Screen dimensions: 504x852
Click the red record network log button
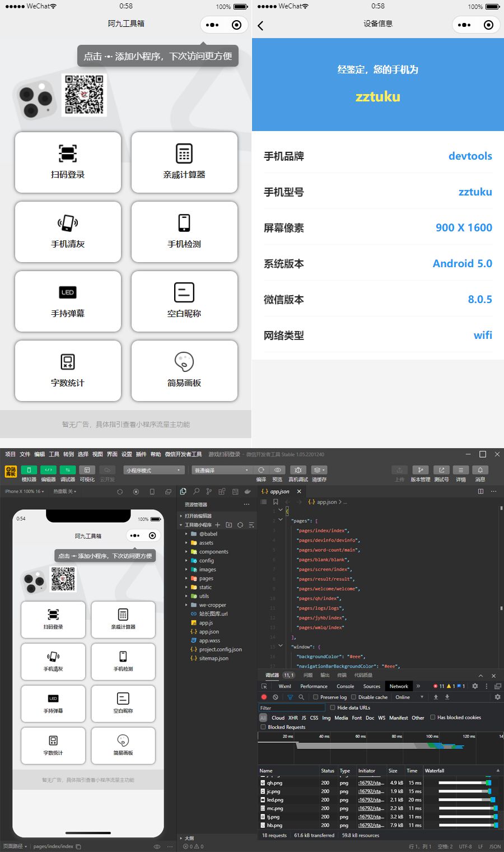pos(264,697)
